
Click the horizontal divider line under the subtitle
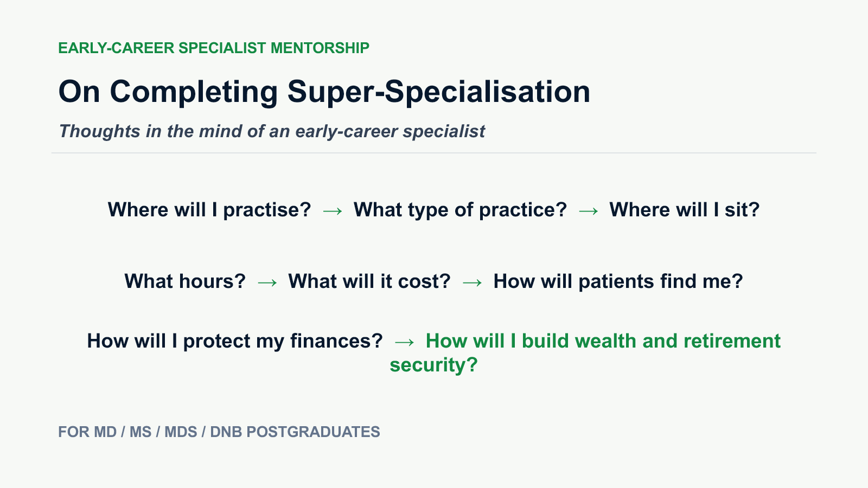[x=434, y=153]
